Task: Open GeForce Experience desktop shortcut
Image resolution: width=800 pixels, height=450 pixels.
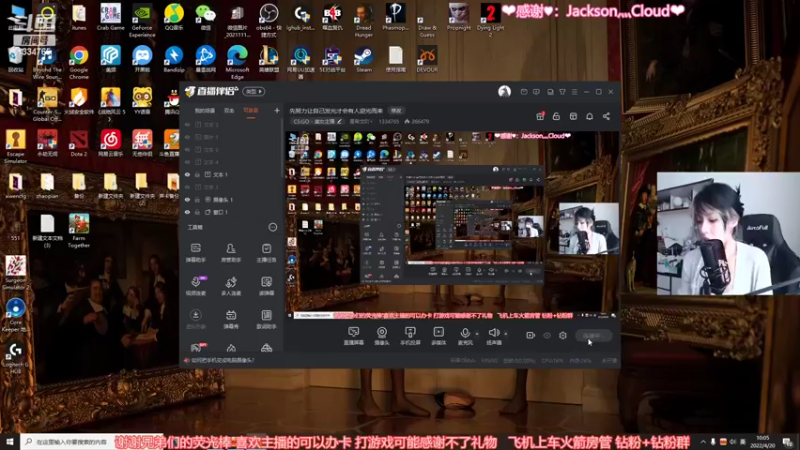Action: point(142,20)
